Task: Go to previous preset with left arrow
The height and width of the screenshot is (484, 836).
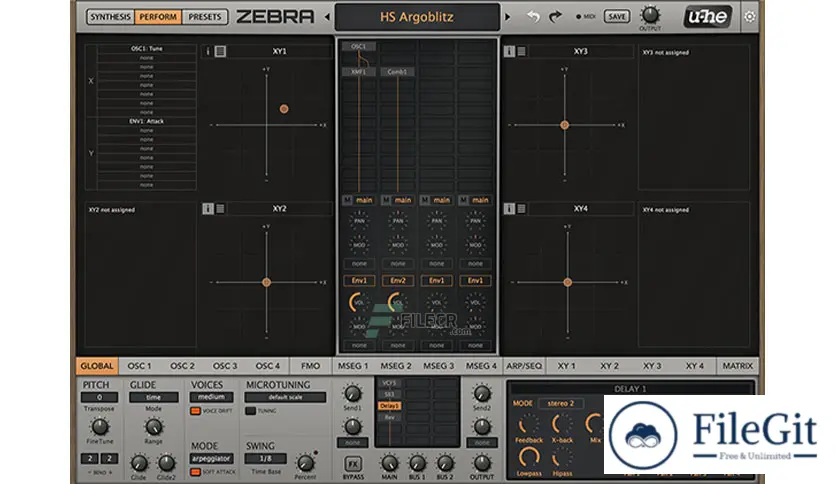Action: (327, 17)
